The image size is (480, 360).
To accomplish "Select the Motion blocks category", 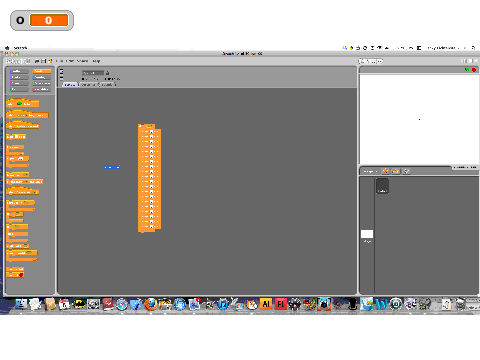I will [19, 71].
